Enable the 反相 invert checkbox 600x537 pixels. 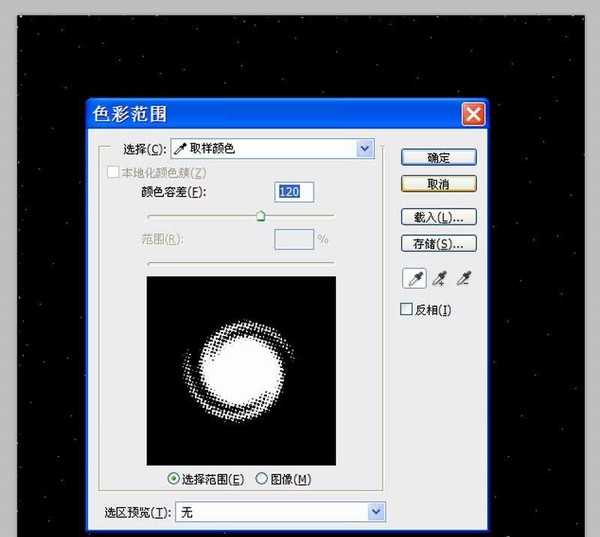click(x=407, y=310)
